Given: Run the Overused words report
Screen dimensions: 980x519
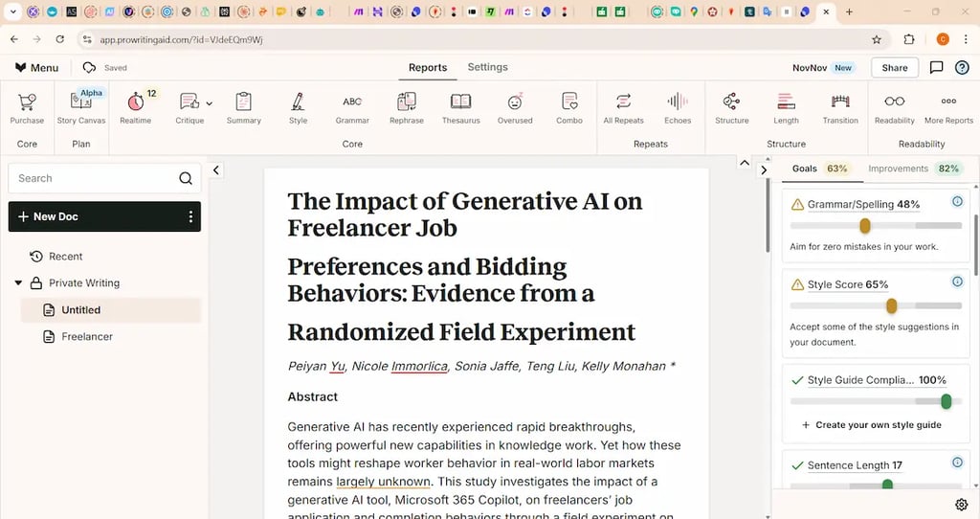Looking at the screenshot, I should (515, 109).
